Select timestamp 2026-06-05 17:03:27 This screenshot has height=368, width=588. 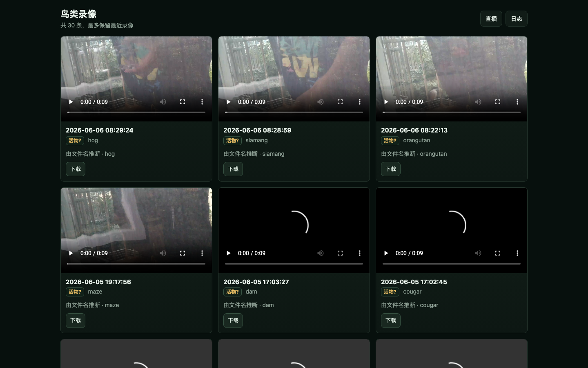(256, 282)
